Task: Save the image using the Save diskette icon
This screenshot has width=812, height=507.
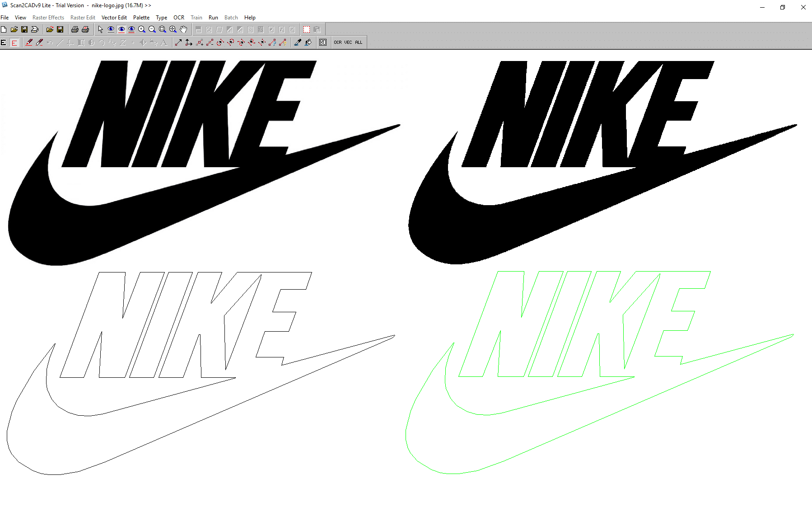Action: pos(24,29)
